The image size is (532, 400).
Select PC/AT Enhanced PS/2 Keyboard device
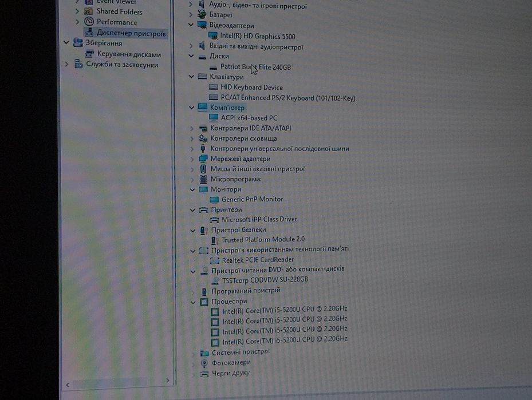pyautogui.click(x=287, y=98)
